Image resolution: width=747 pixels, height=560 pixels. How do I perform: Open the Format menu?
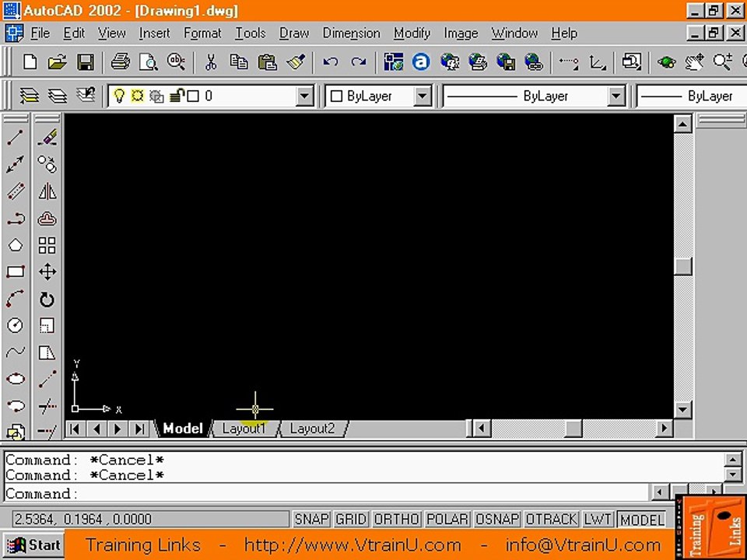(202, 33)
